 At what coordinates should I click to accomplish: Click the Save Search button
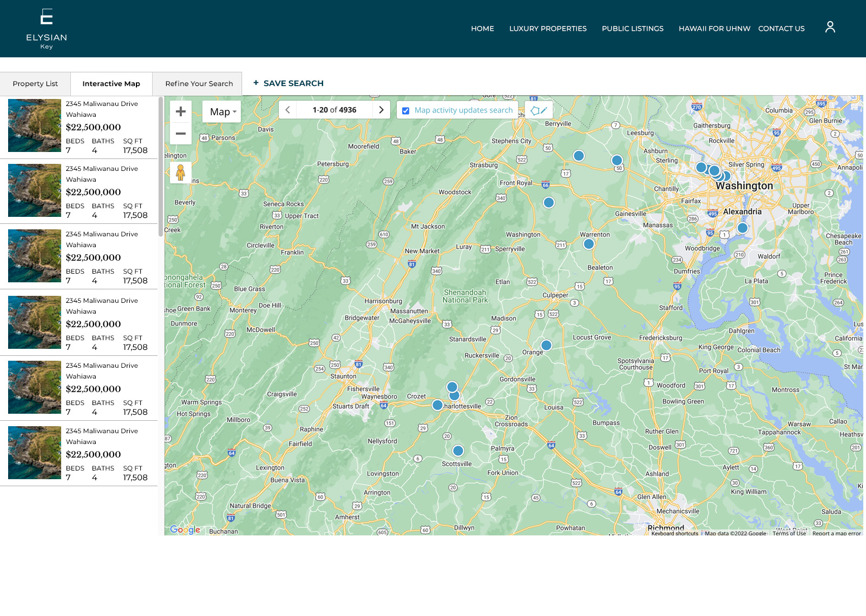288,83
